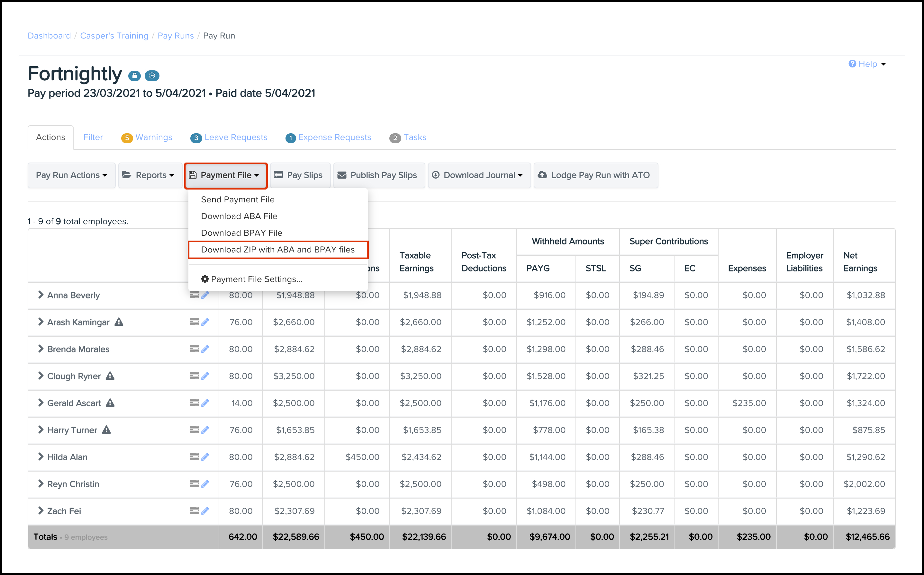The image size is (924, 575).
Task: Click the lines icon in Brenda Morales row
Action: [x=194, y=349]
